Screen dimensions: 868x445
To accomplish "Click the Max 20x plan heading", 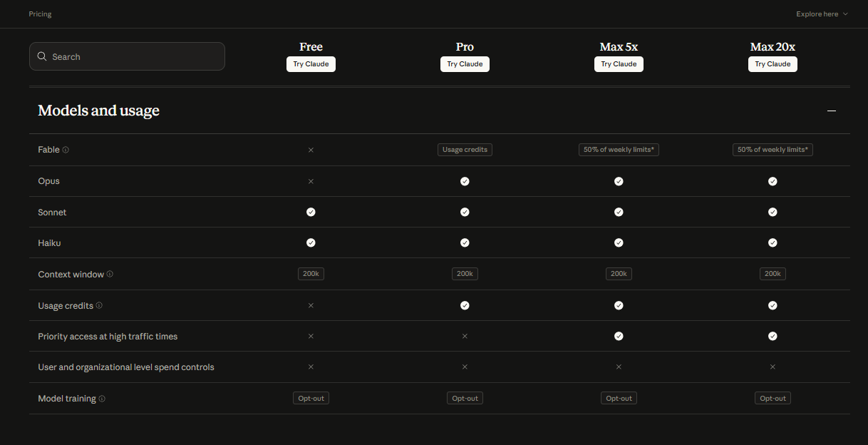I will [773, 47].
